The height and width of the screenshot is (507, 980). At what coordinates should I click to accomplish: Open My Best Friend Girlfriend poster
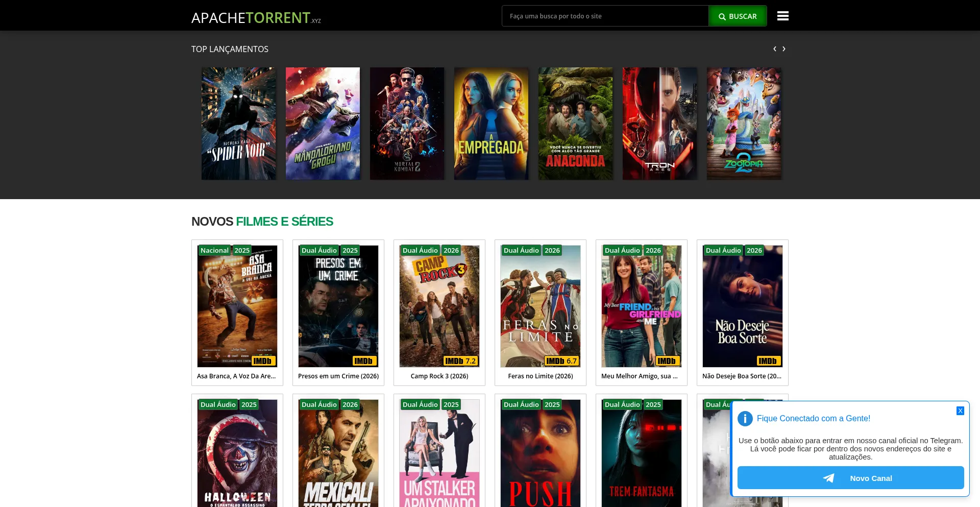pyautogui.click(x=642, y=306)
